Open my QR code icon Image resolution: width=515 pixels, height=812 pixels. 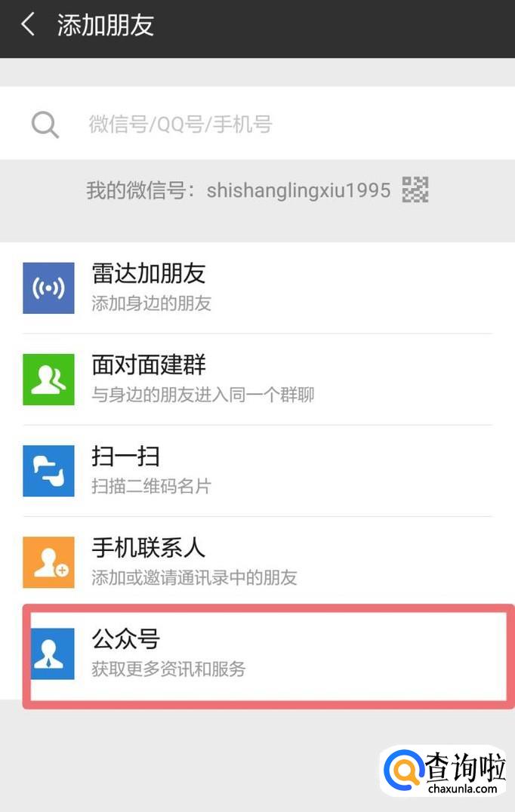pos(415,189)
